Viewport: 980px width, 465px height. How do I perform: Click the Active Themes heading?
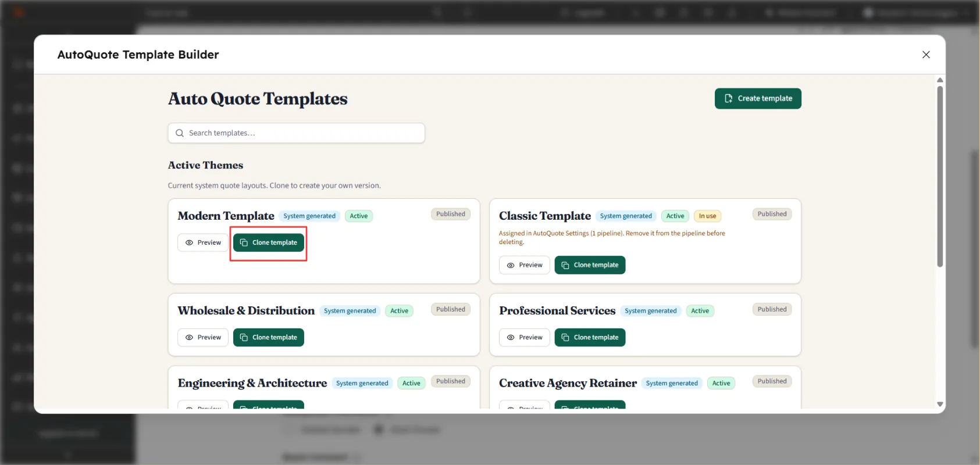(205, 165)
